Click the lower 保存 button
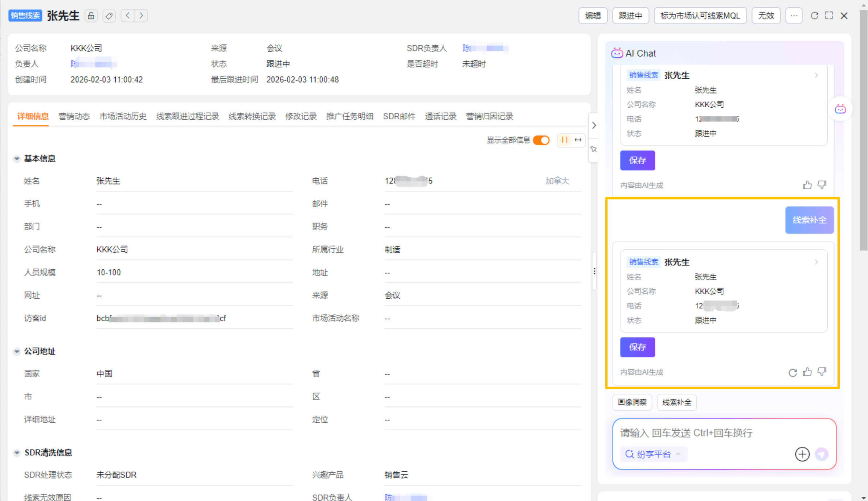868x501 pixels. [637, 347]
